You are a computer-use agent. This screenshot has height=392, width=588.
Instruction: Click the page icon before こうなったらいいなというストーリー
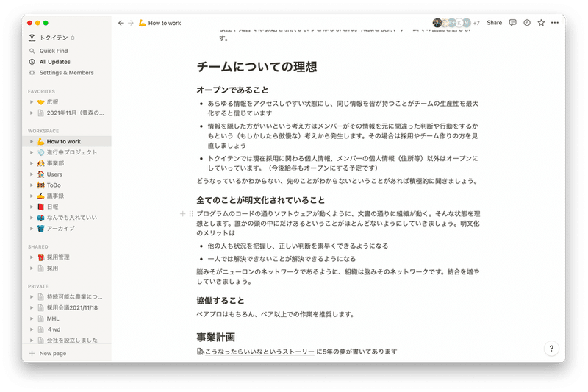pyautogui.click(x=200, y=352)
